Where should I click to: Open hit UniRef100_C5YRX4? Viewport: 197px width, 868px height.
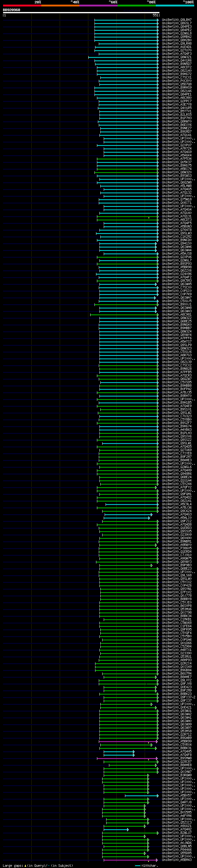pos(176,745)
